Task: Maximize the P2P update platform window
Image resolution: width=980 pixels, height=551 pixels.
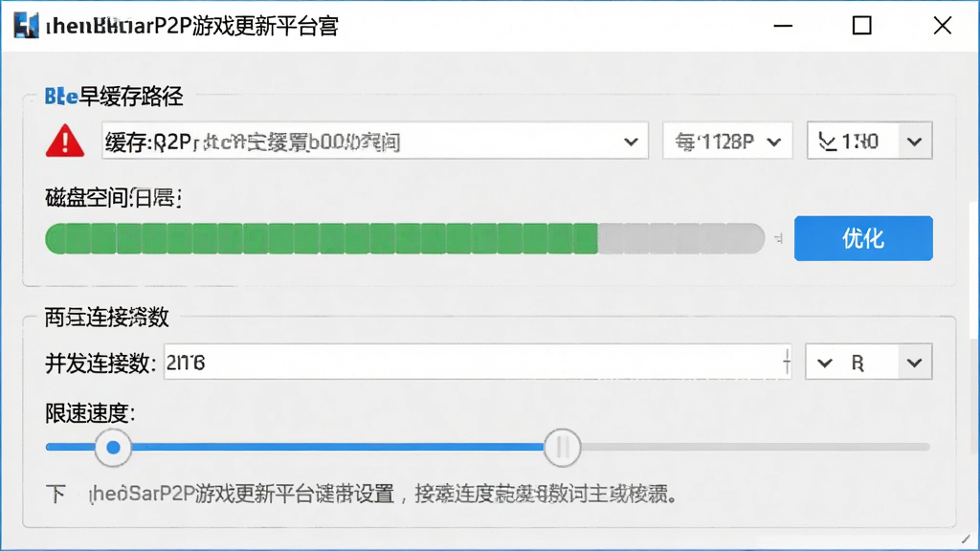Action: [x=862, y=26]
